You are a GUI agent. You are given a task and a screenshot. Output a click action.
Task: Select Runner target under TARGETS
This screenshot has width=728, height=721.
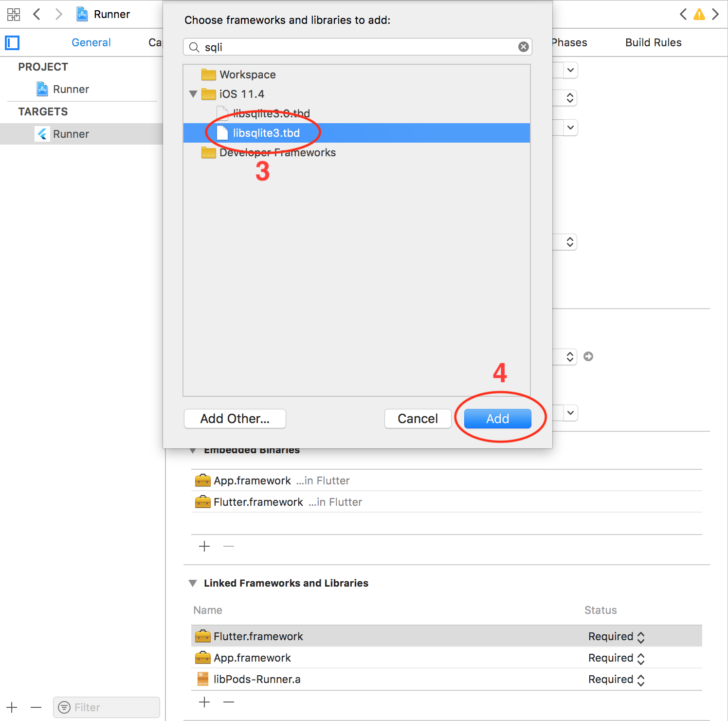[82, 134]
